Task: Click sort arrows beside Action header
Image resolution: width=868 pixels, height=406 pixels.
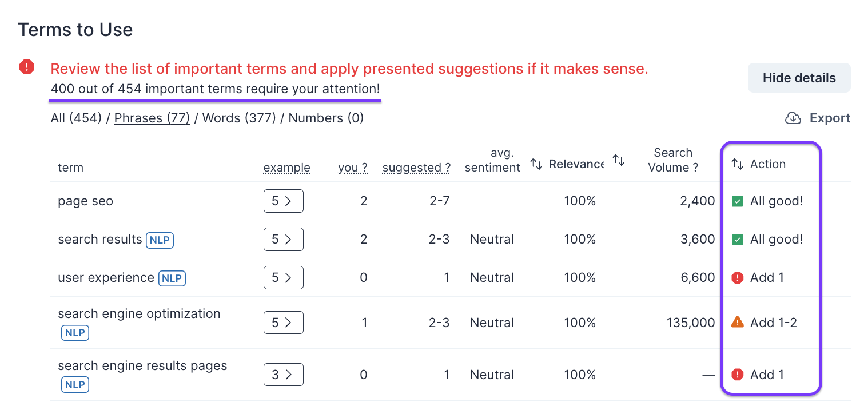Action: [x=738, y=165]
